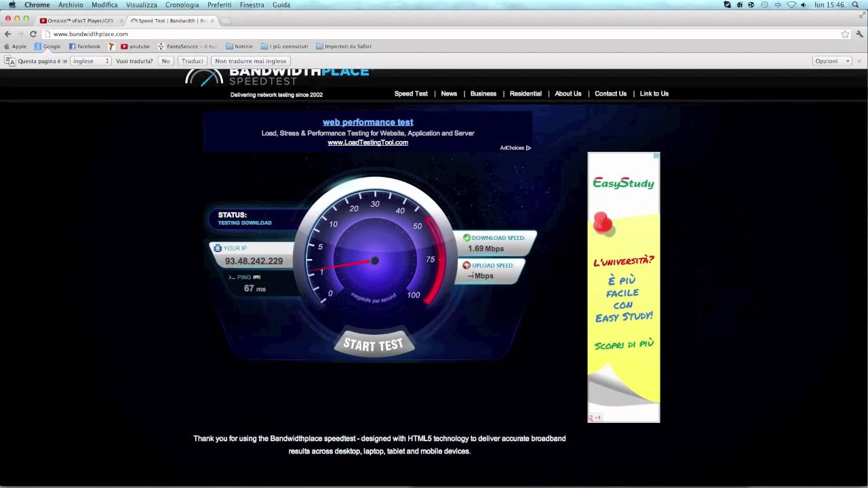868x488 pixels.
Task: Click the 67 ms ping value
Action: (x=255, y=289)
